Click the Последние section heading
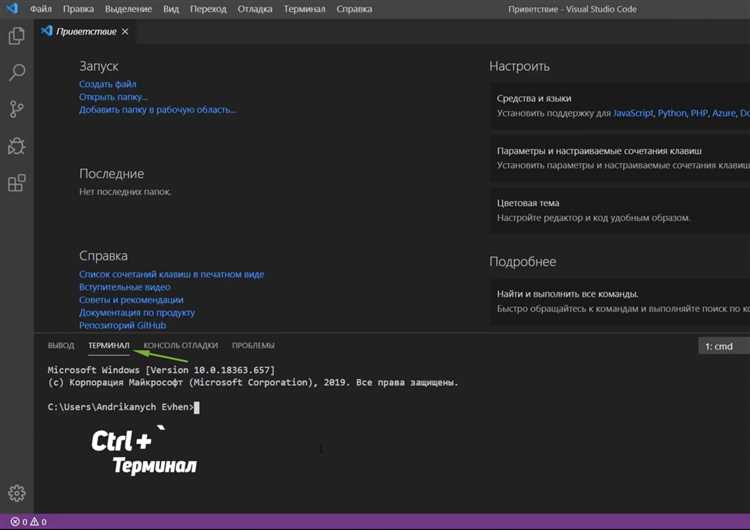 [111, 174]
